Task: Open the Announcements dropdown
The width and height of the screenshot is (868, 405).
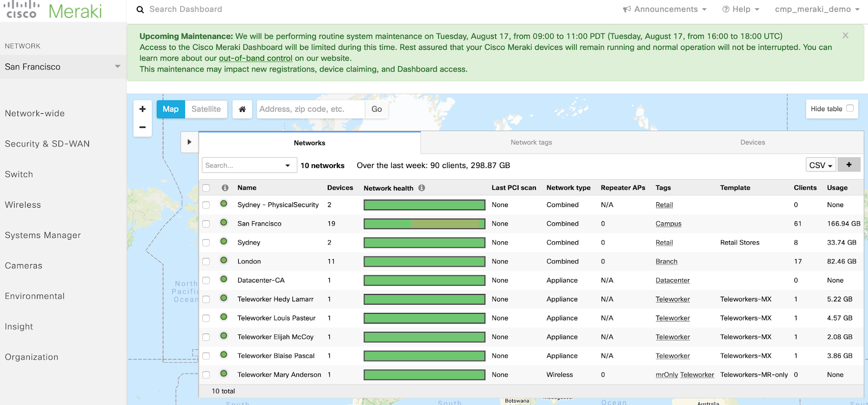Action: pyautogui.click(x=665, y=9)
